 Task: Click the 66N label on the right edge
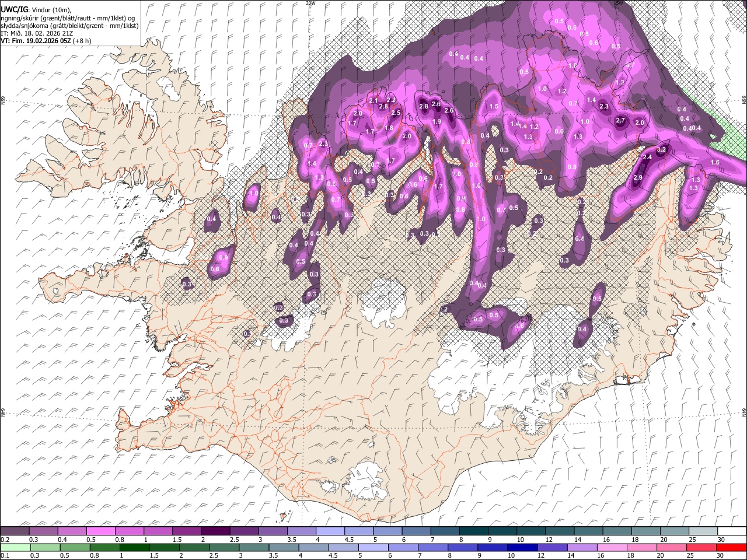744,100
